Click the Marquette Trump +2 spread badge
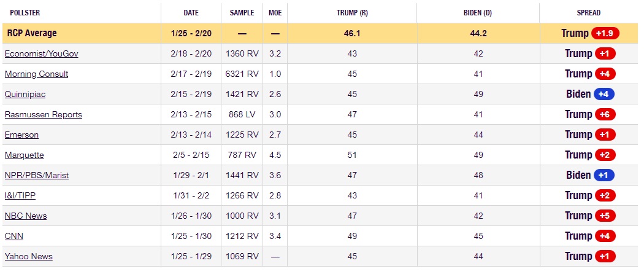The height and width of the screenshot is (274, 644). 605,155
